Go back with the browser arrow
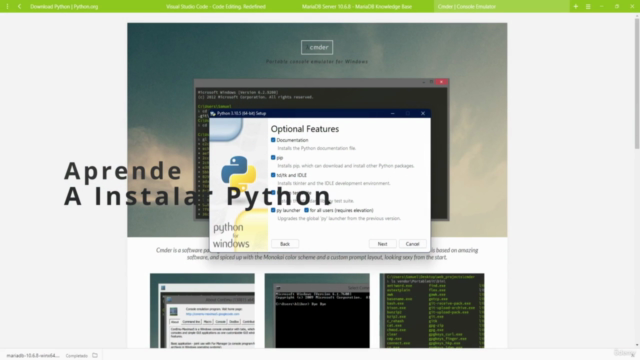 tap(19, 7)
